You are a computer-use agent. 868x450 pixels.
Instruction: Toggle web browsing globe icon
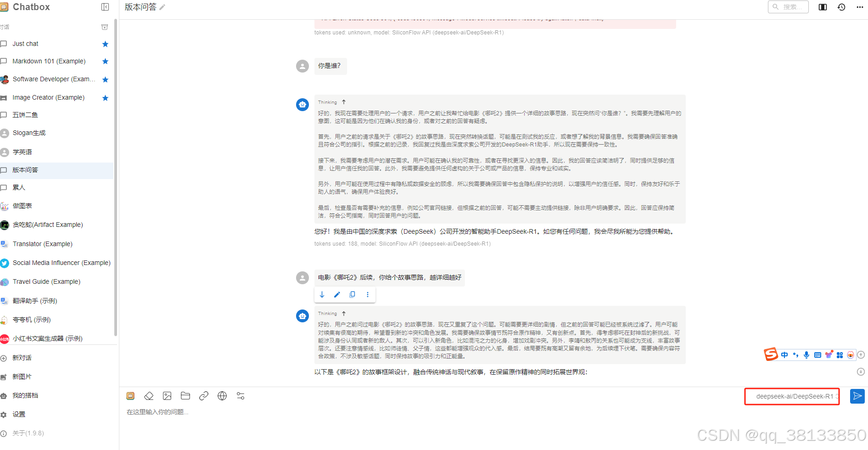tap(222, 396)
